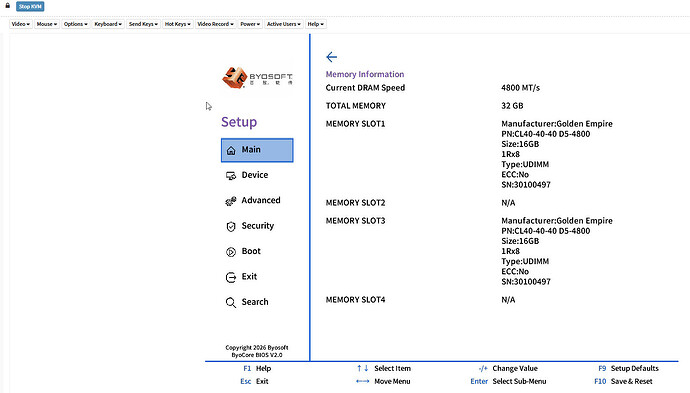Click the Search label in Setup sidebar
Screen dimensions: 690x393
(255, 302)
